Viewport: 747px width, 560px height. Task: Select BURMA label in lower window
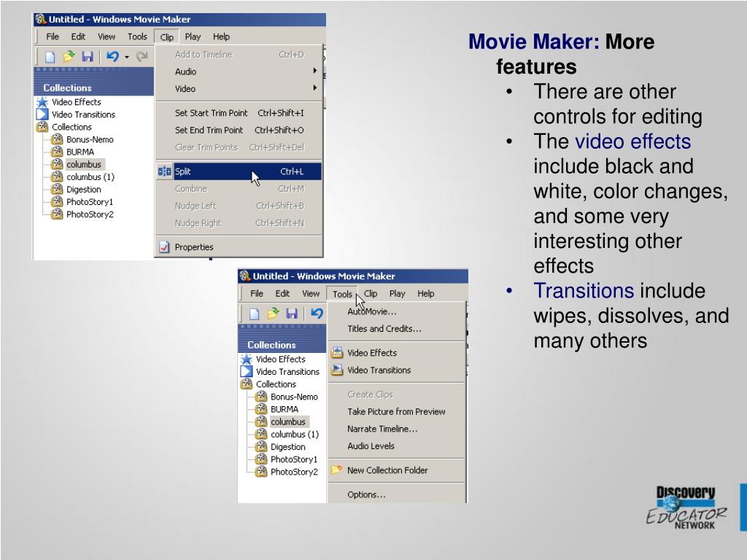coord(285,409)
